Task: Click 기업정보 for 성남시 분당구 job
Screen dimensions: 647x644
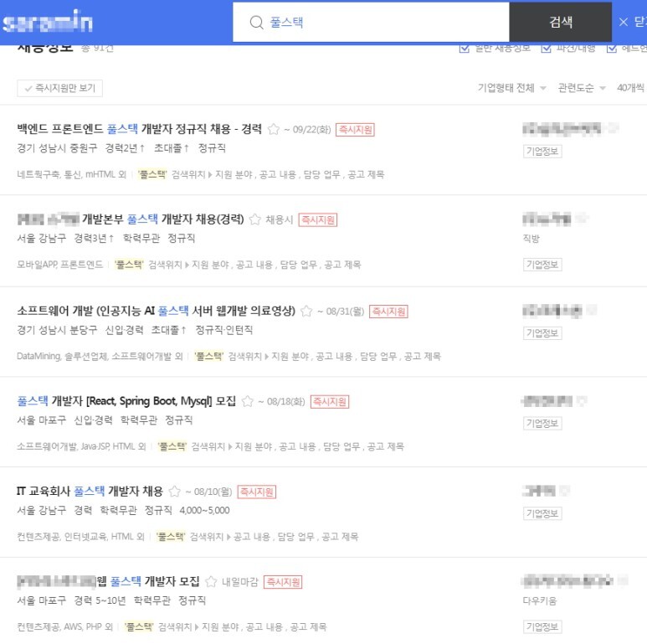Action: (x=542, y=333)
